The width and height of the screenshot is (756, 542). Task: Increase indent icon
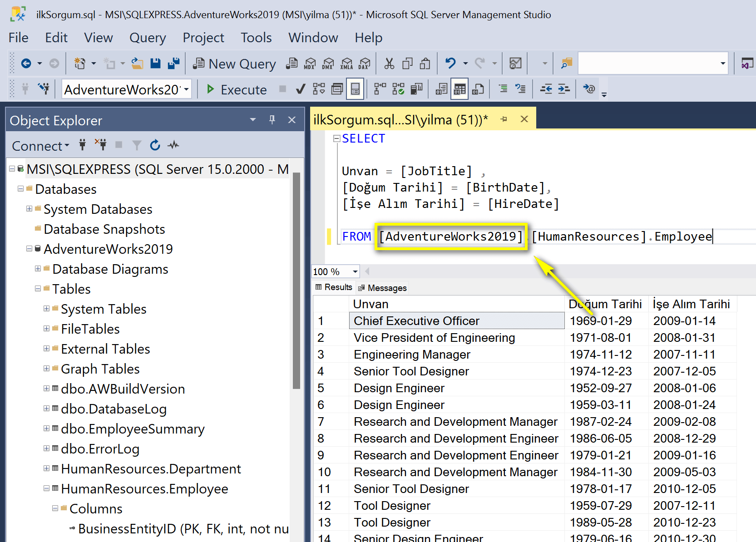(x=564, y=89)
